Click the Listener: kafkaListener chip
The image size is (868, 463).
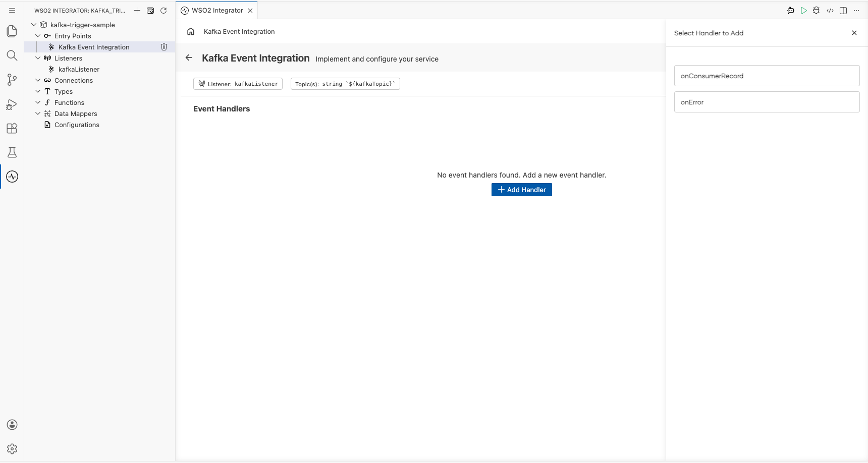238,84
